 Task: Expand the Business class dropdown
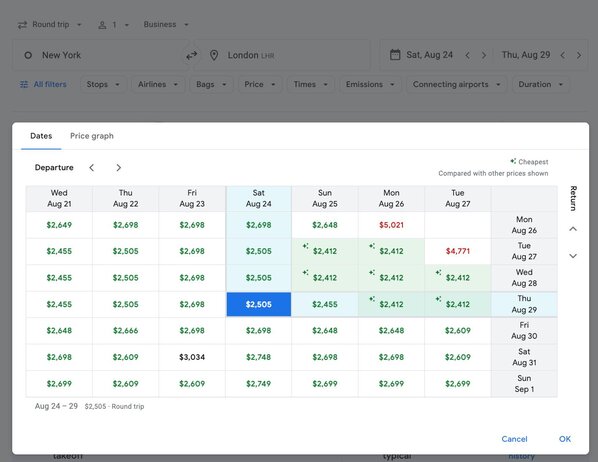coord(166,24)
